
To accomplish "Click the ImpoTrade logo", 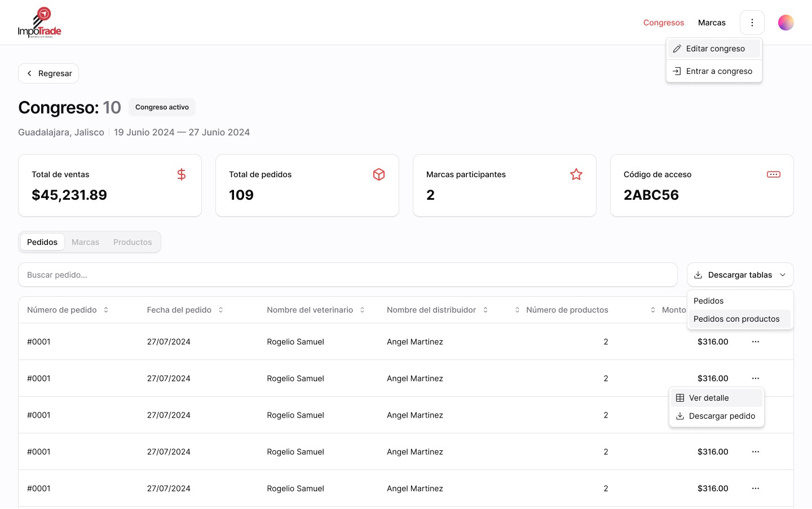I will click(x=39, y=23).
